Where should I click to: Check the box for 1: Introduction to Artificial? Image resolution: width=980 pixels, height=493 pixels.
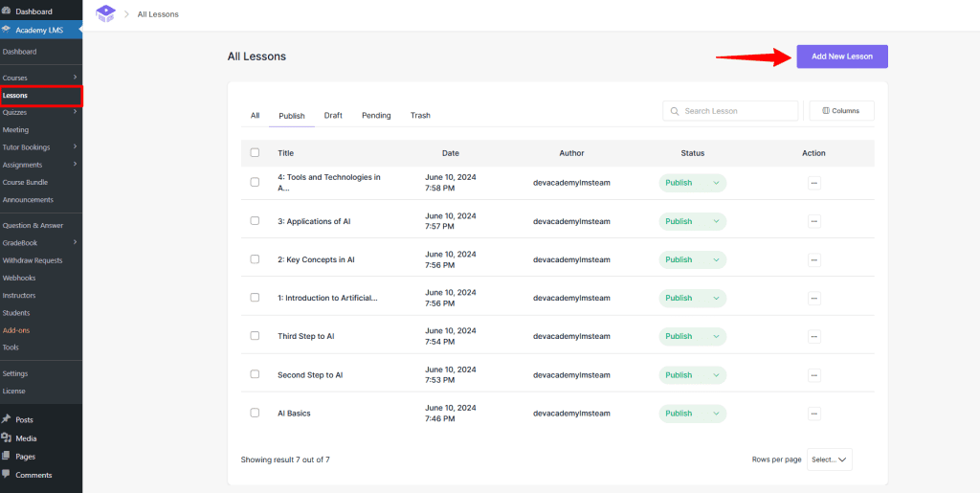click(x=255, y=298)
